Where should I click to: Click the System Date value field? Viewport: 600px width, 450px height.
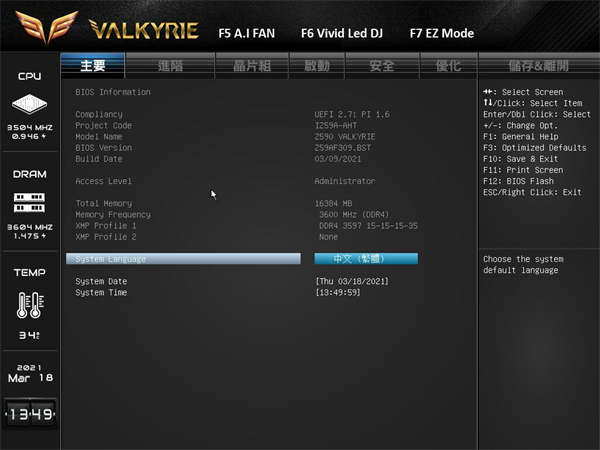point(352,281)
